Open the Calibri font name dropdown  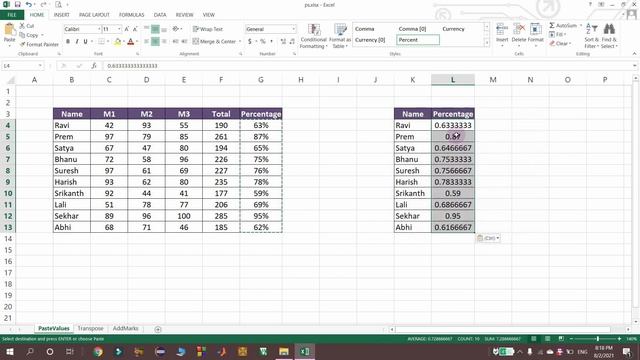click(99, 29)
